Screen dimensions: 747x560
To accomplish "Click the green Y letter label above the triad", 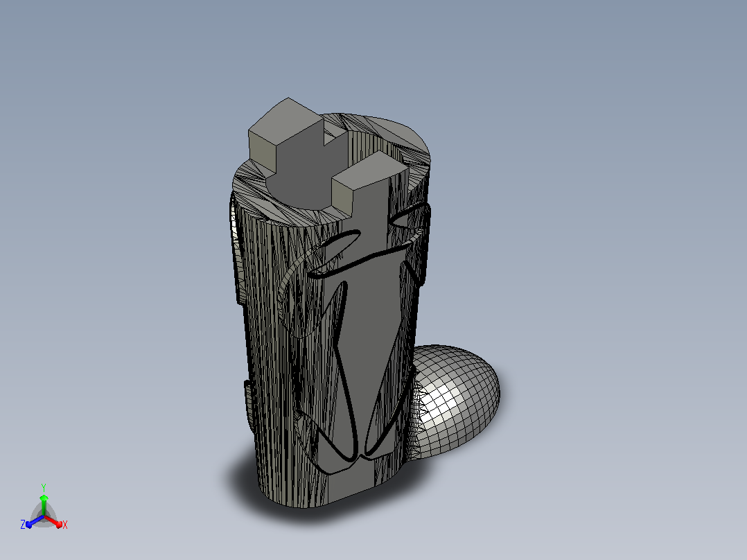I will point(44,488).
